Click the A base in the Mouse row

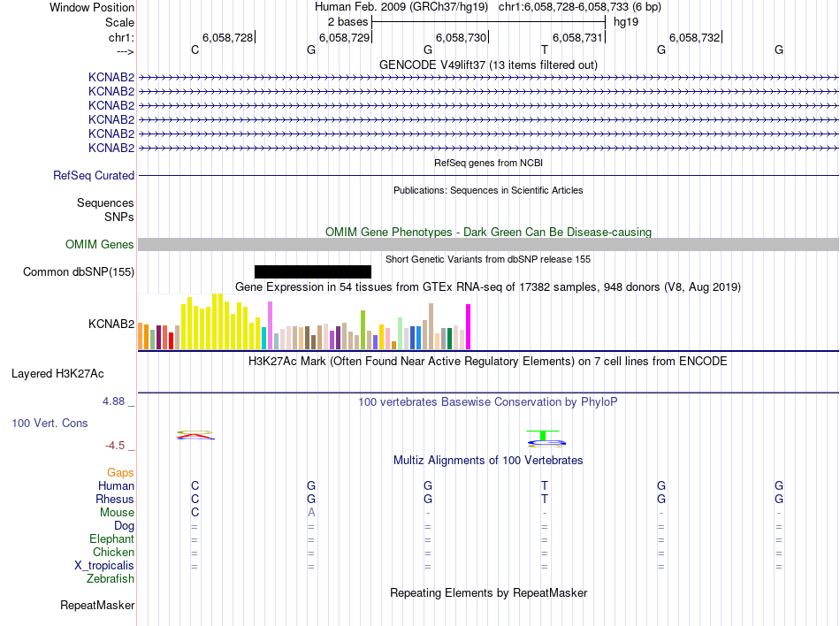tap(311, 513)
